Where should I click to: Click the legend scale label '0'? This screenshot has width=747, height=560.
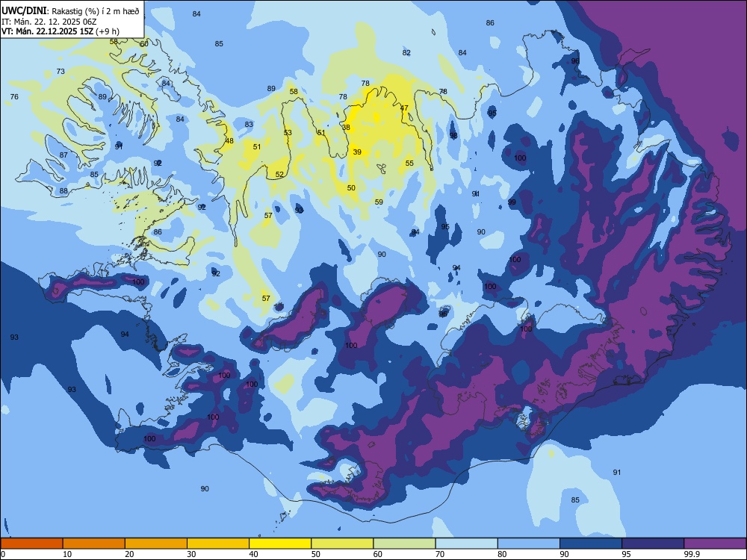tap(3, 554)
